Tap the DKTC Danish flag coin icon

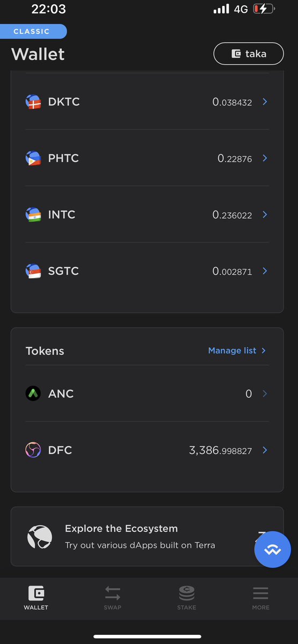coord(33,102)
